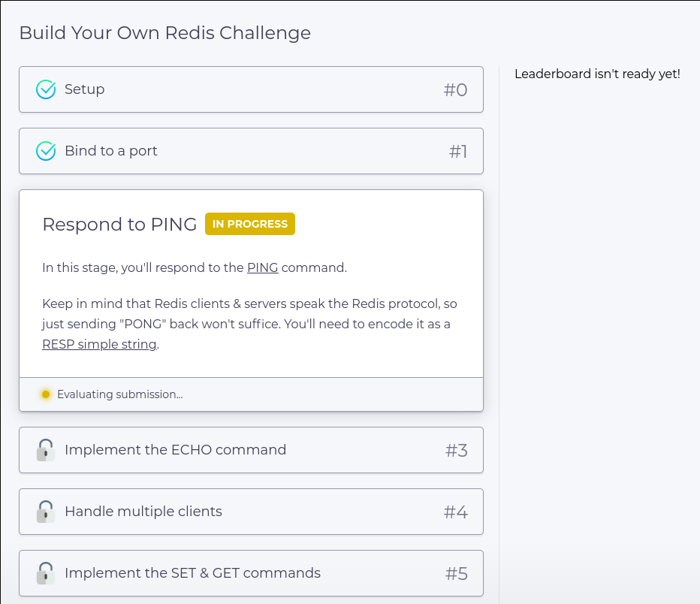Image resolution: width=700 pixels, height=604 pixels.
Task: Open the RESP simple string link
Action: tap(100, 344)
